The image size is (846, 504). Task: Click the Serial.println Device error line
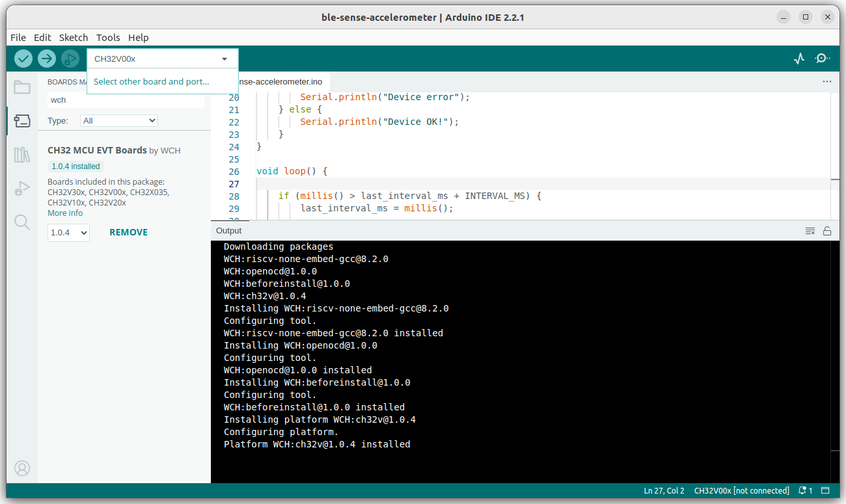tap(385, 98)
